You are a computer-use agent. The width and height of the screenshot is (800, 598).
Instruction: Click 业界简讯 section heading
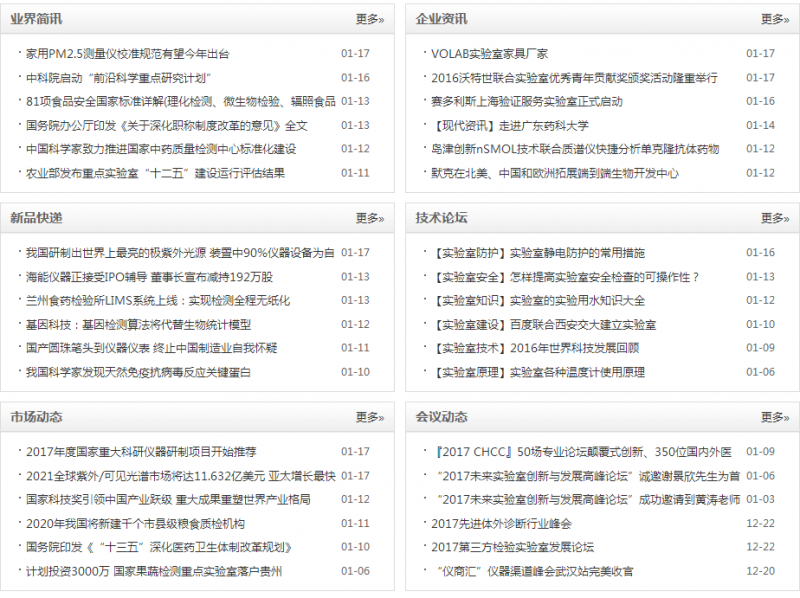36,19
